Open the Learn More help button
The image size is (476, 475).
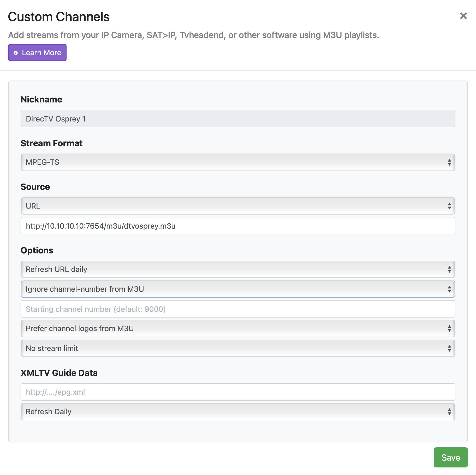[x=37, y=53]
